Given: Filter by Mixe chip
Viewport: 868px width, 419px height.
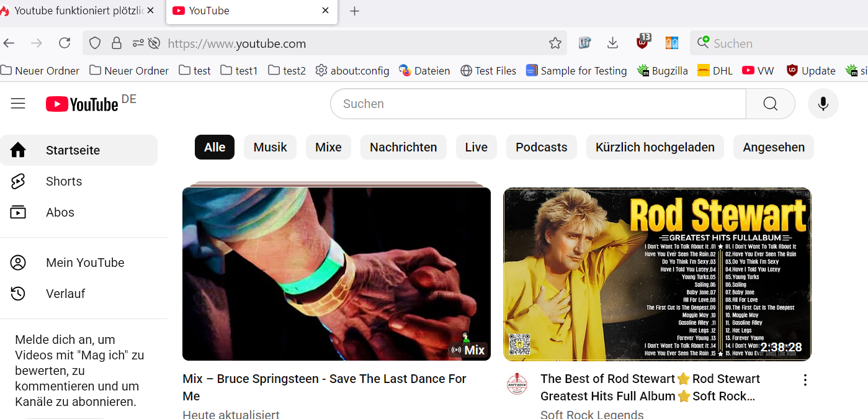Looking at the screenshot, I should [x=328, y=147].
